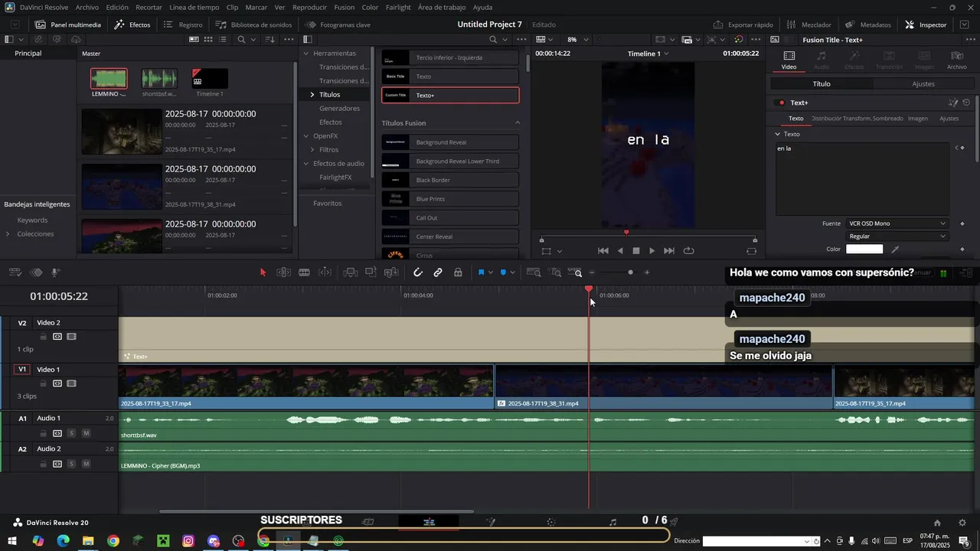Toggle the Text+ enable switch
The width and height of the screenshot is (980, 551).
(781, 103)
